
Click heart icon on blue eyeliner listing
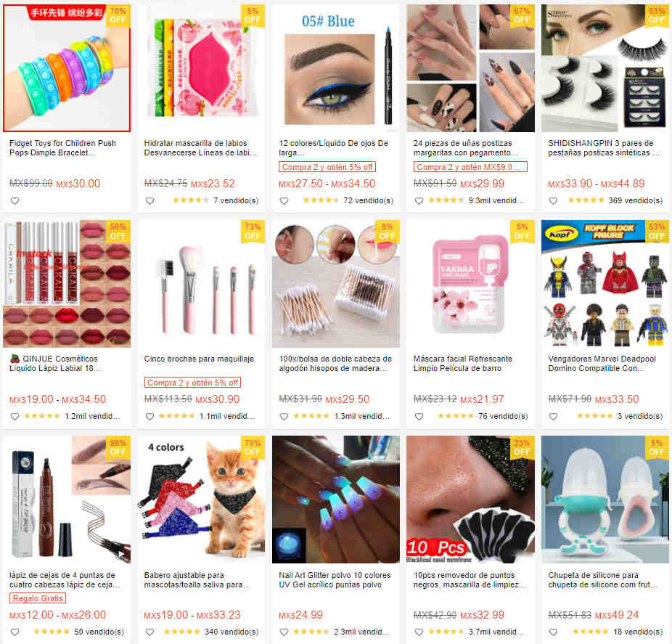[284, 200]
